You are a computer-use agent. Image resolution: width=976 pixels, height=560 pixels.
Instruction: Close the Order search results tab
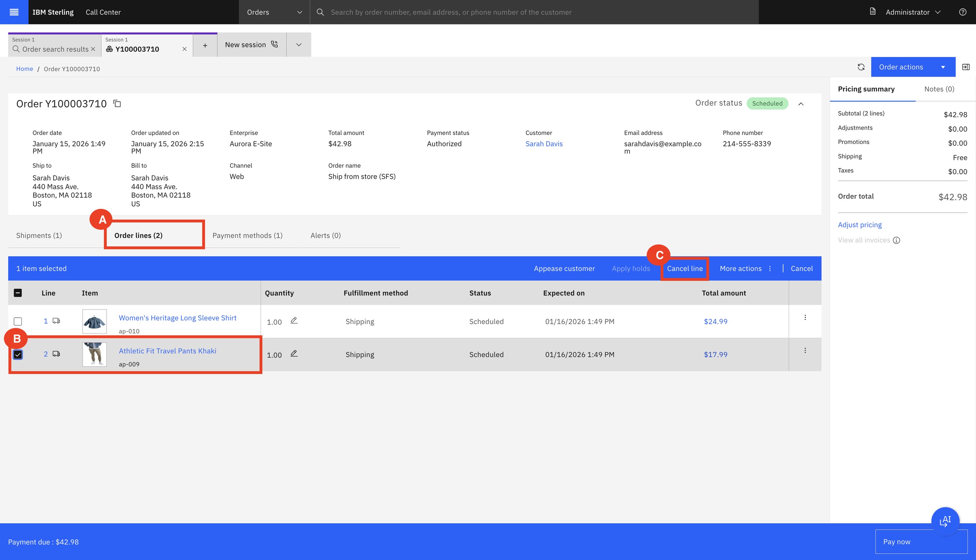click(93, 49)
